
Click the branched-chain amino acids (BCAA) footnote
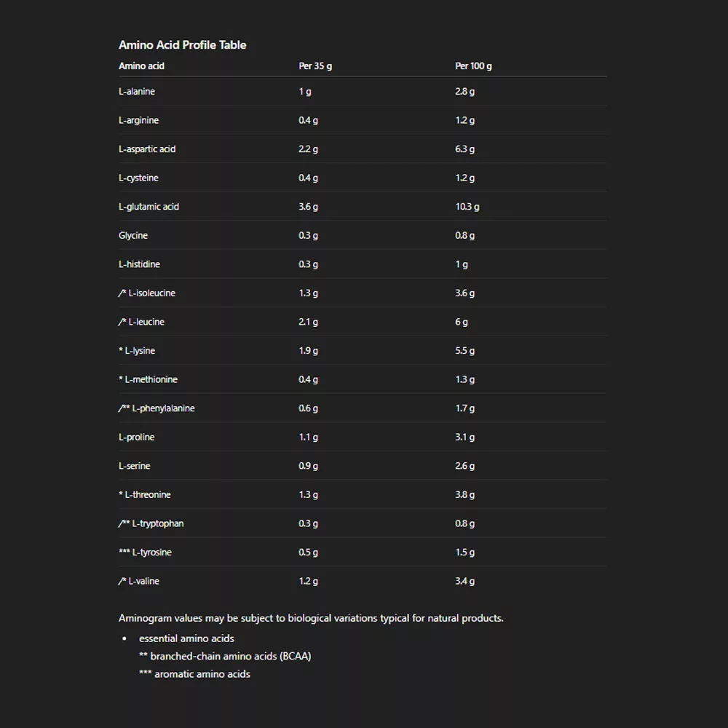click(x=225, y=657)
